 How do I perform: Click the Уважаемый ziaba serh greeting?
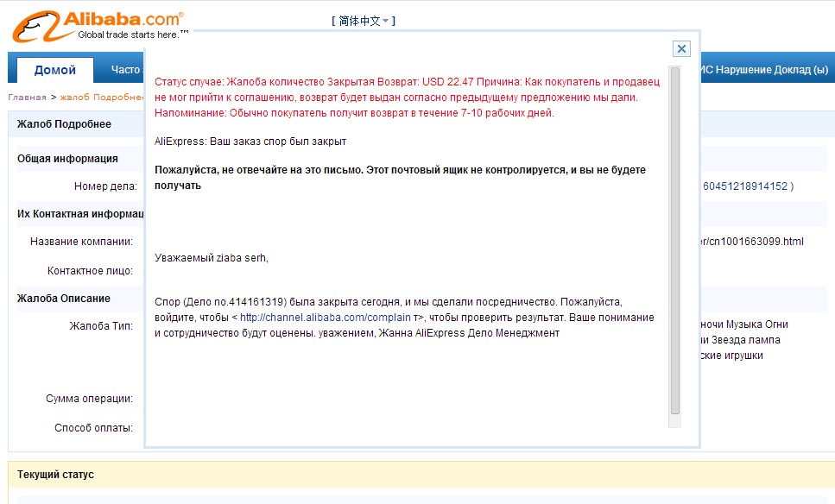(x=212, y=258)
